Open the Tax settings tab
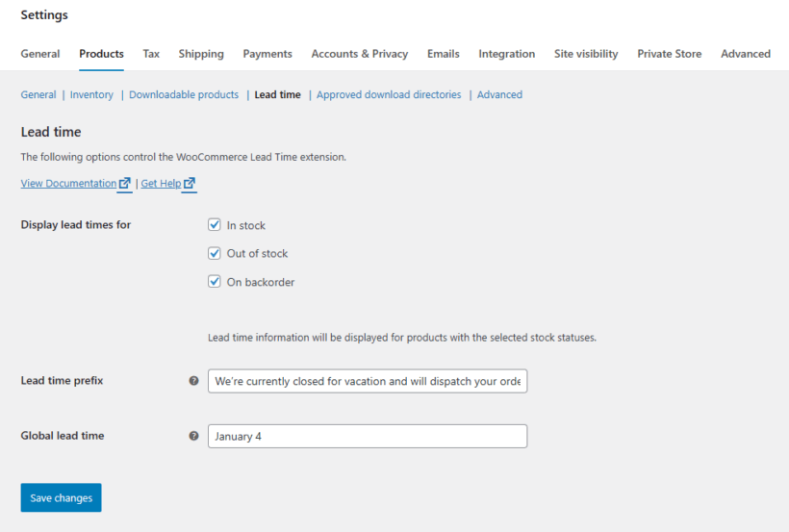This screenshot has width=789, height=532. (151, 54)
